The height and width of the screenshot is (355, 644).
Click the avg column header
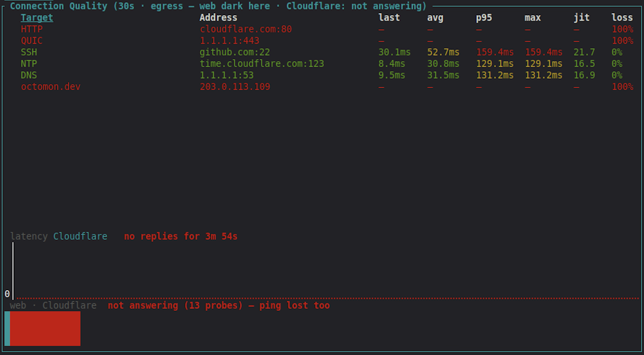coord(435,18)
